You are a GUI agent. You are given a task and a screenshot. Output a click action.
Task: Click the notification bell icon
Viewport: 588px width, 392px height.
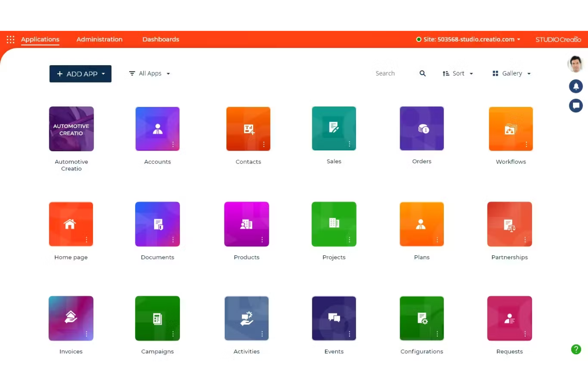pyautogui.click(x=576, y=86)
